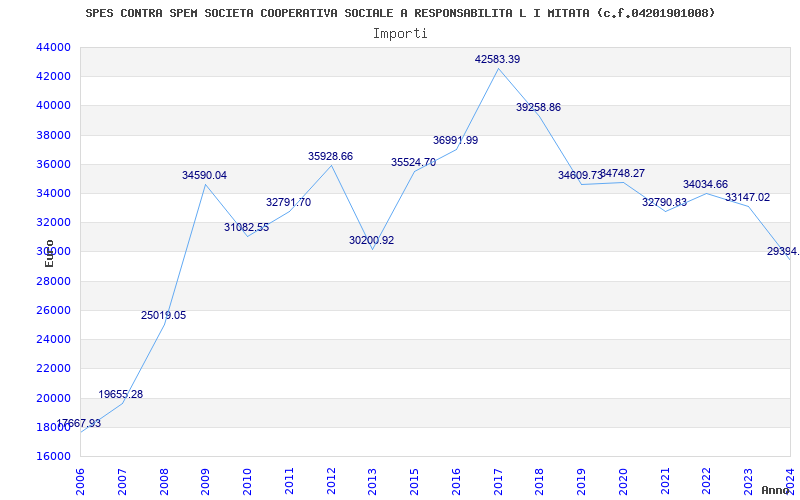Click the x-axis year 2007
Screen dimensions: 800x500
click(x=122, y=482)
